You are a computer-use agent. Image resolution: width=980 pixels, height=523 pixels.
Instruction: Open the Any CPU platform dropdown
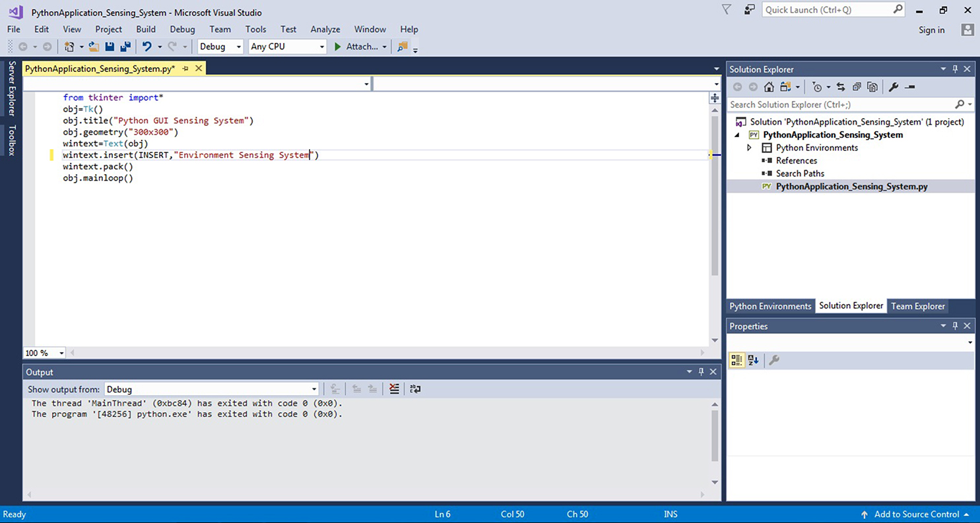tap(287, 47)
